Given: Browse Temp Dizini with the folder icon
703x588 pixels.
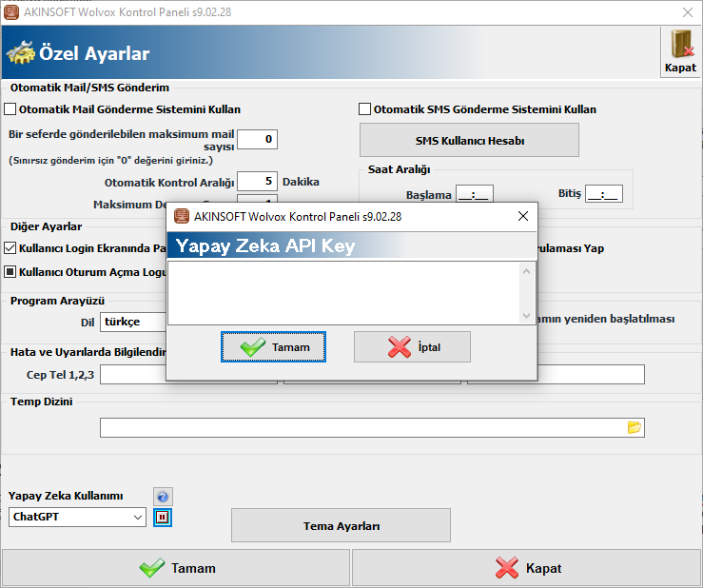Looking at the screenshot, I should point(634,427).
